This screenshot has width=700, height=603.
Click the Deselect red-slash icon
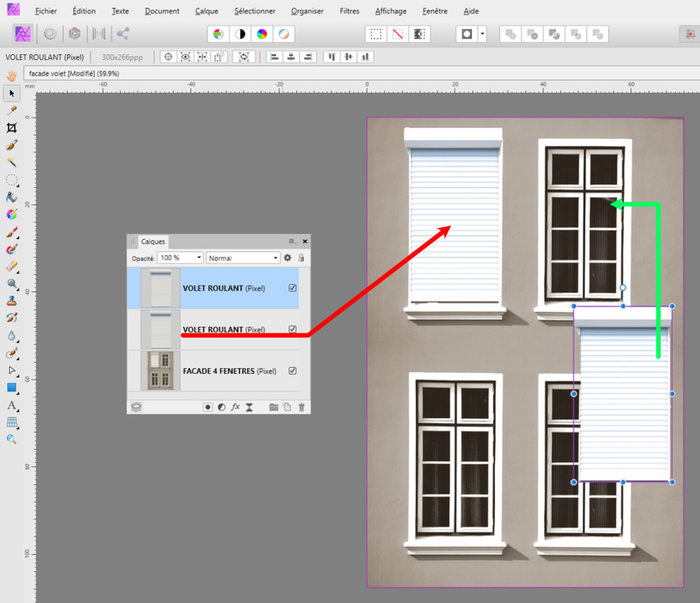point(398,34)
